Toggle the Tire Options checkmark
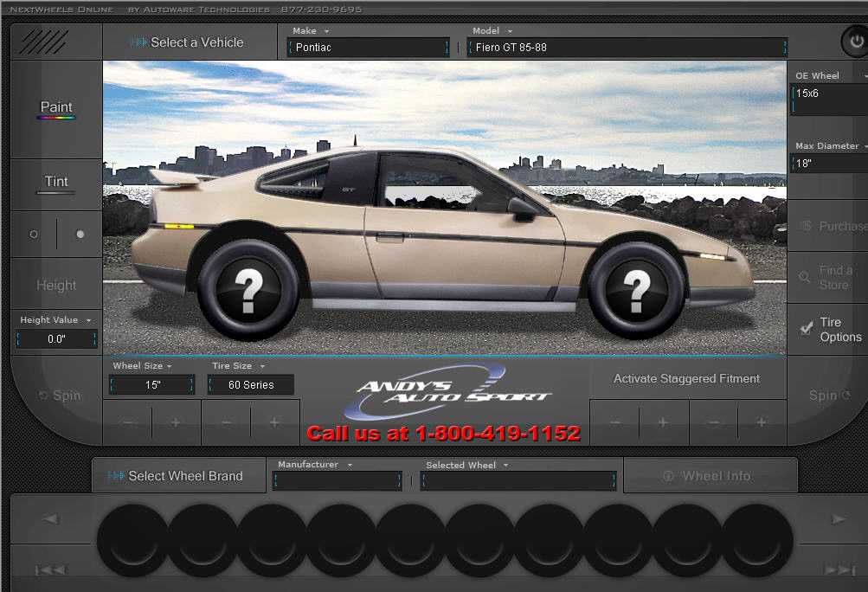Screen dimensions: 868x592 click(807, 328)
